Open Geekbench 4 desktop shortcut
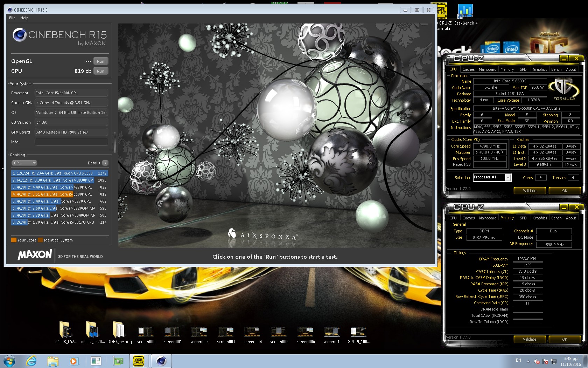The height and width of the screenshot is (368, 588). [x=465, y=14]
